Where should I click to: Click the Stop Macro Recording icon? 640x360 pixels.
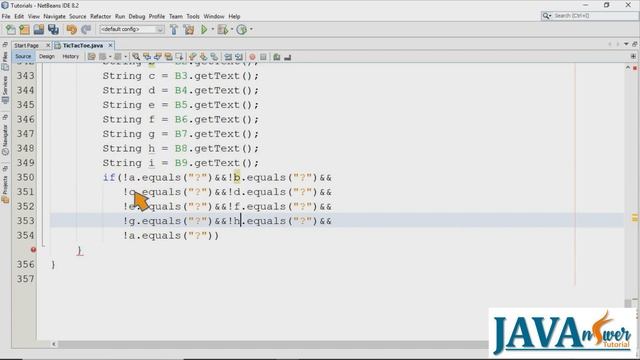point(263,57)
